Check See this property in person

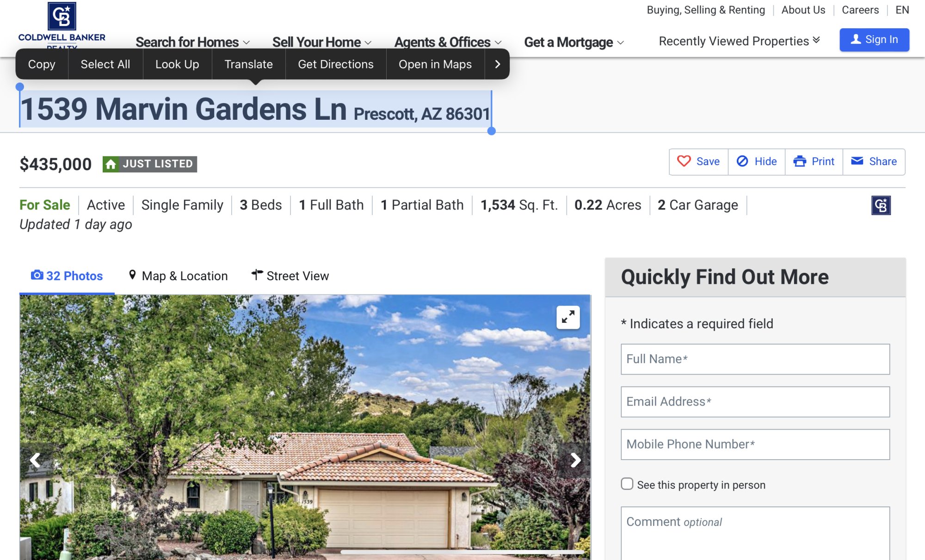627,484
